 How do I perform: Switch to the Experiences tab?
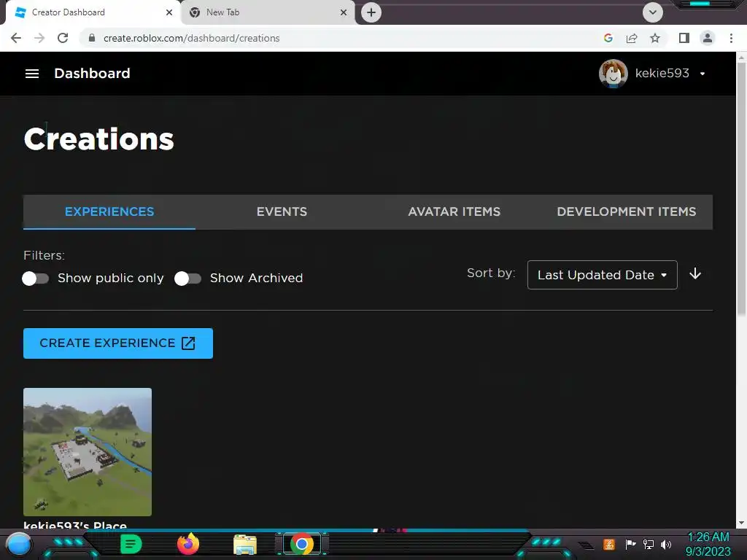pyautogui.click(x=109, y=212)
